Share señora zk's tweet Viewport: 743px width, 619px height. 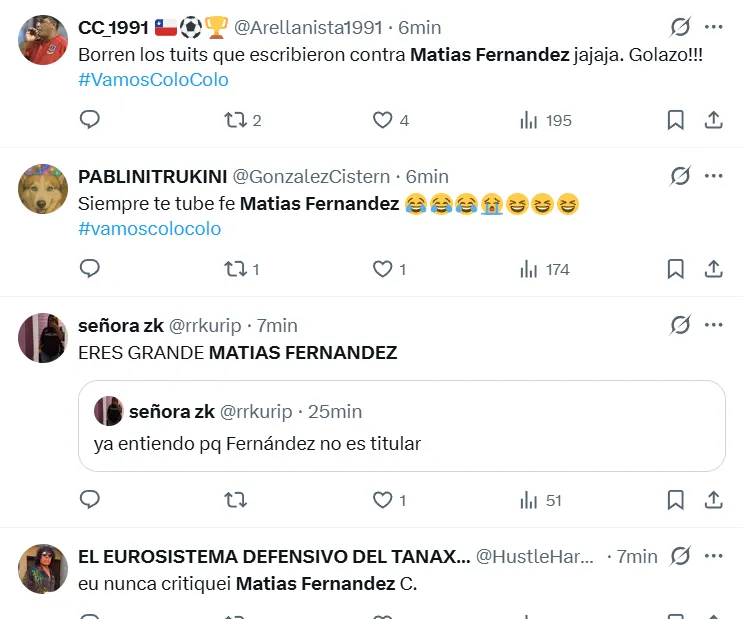click(714, 500)
